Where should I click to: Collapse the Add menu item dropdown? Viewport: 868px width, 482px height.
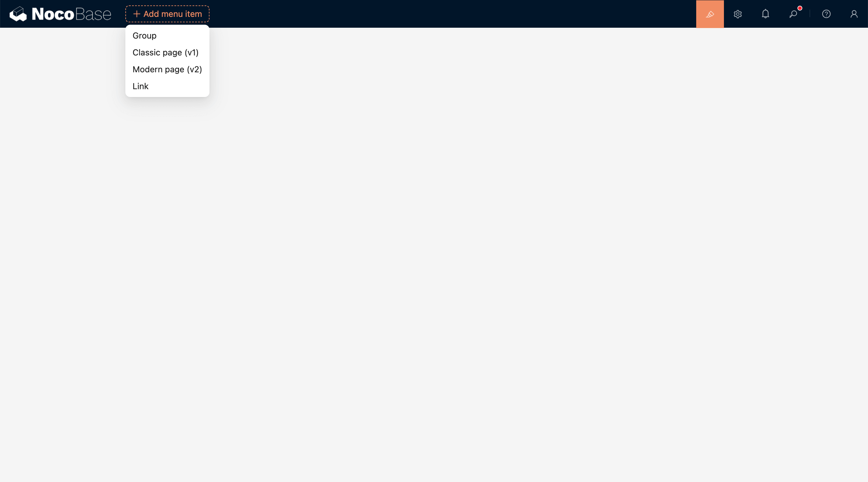(168, 14)
